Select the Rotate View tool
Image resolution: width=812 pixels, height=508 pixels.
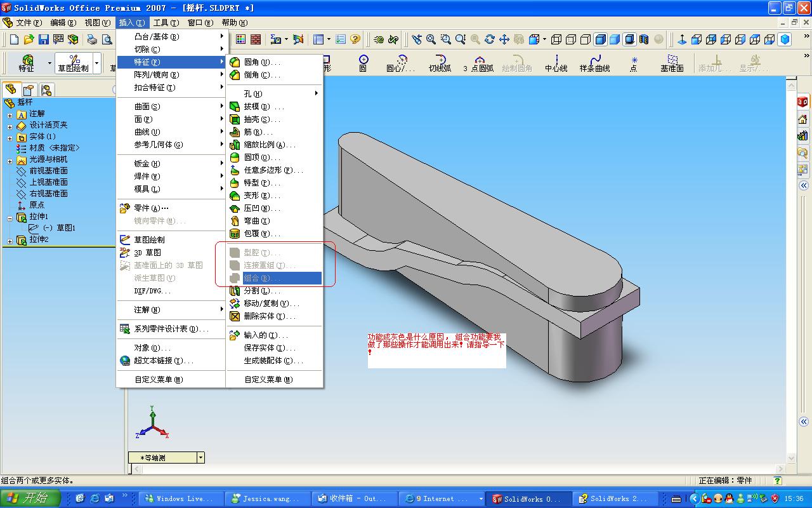click(x=490, y=39)
